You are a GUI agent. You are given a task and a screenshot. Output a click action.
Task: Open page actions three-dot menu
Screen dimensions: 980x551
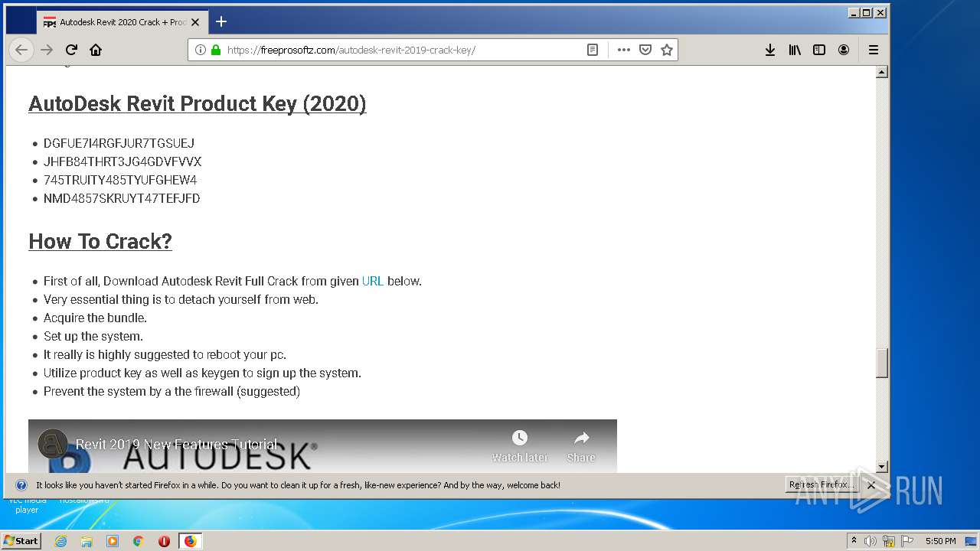tap(624, 50)
